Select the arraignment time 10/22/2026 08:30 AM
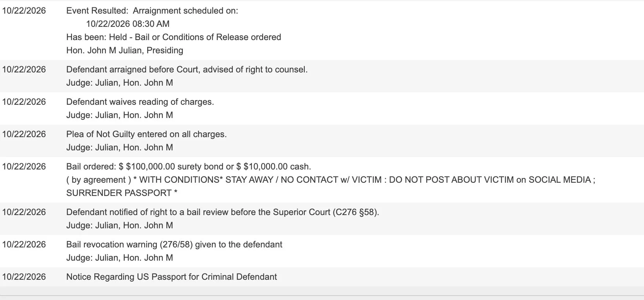The width and height of the screenshot is (644, 300). [x=128, y=24]
